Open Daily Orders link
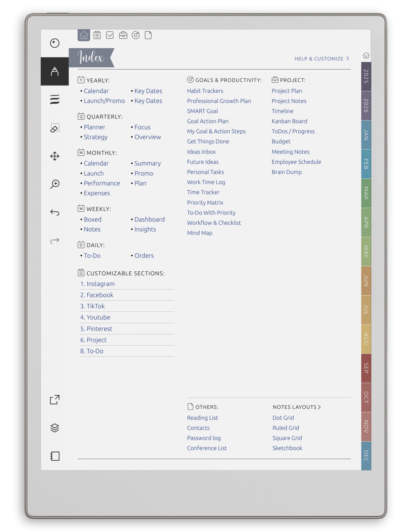This screenshot has height=532, width=412. 144,256
